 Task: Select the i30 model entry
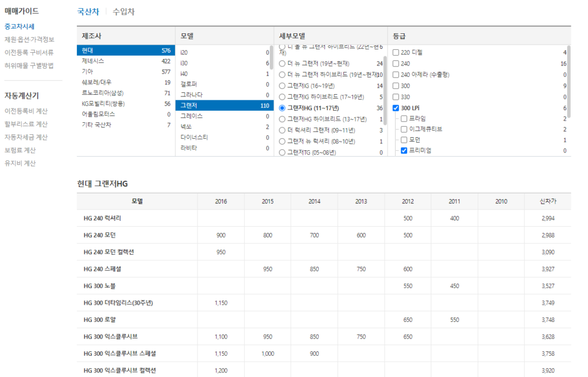pos(184,63)
